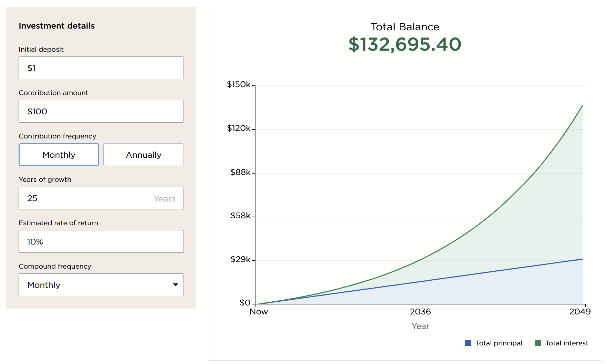Click the Total principal legend label
This screenshot has height=364, width=607.
[x=499, y=343]
